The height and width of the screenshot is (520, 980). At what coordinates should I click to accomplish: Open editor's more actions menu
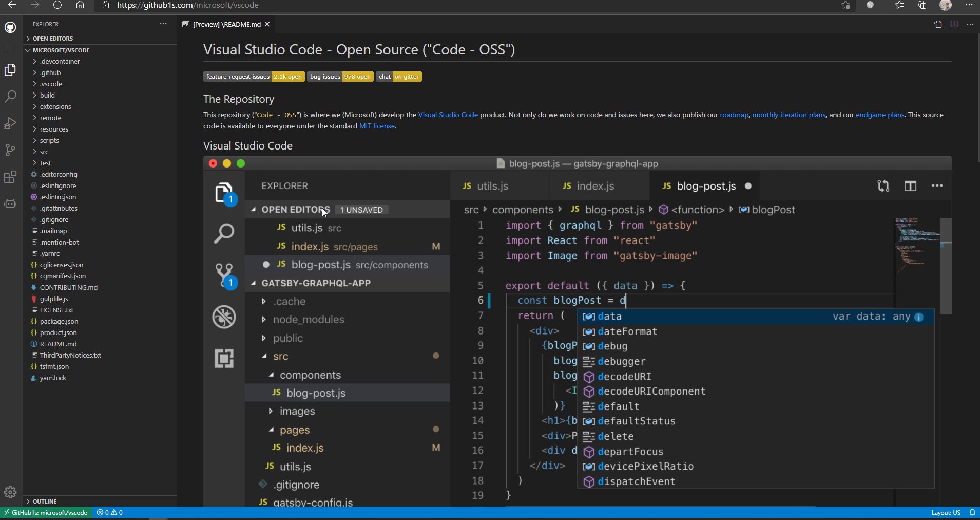[x=970, y=24]
